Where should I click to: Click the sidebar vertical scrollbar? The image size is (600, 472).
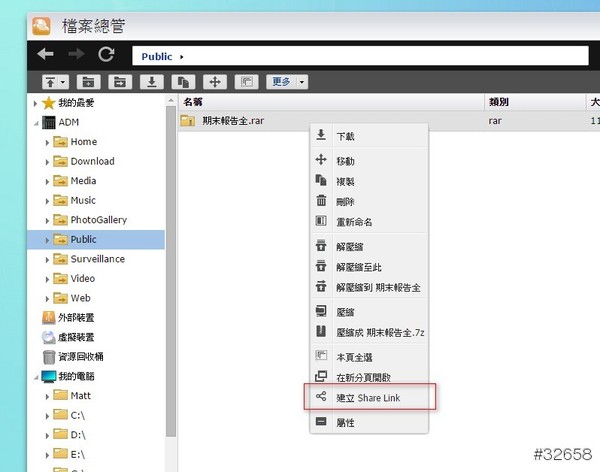pyautogui.click(x=171, y=271)
